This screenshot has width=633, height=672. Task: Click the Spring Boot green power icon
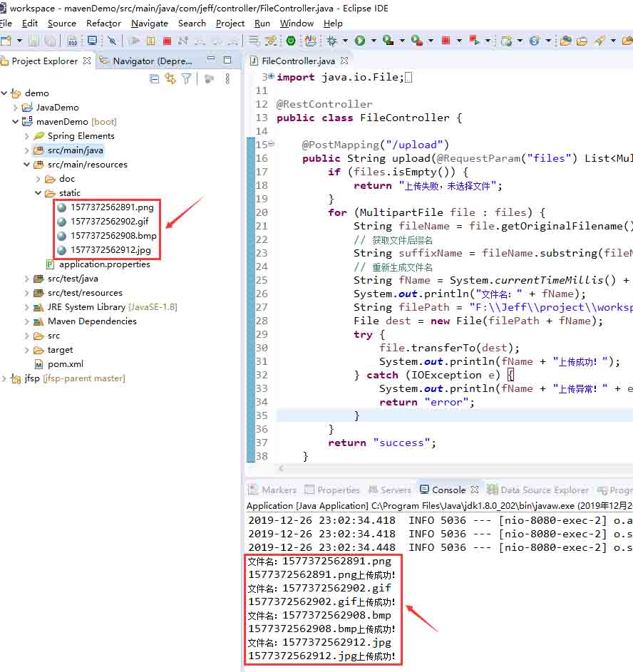click(x=291, y=41)
